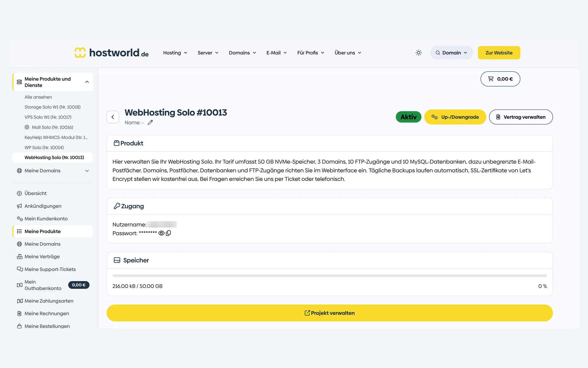Open the E-Mail menu
This screenshot has height=368, width=588.
277,53
